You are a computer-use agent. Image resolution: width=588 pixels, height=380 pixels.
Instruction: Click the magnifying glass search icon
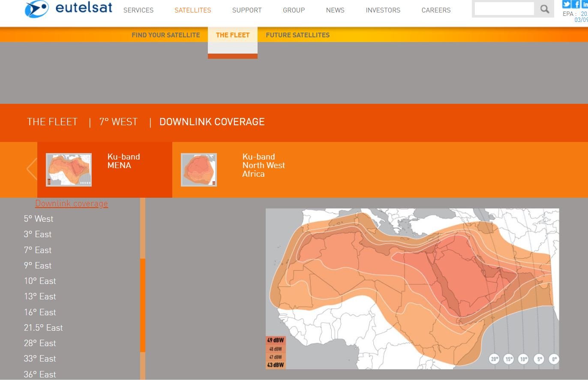point(545,9)
